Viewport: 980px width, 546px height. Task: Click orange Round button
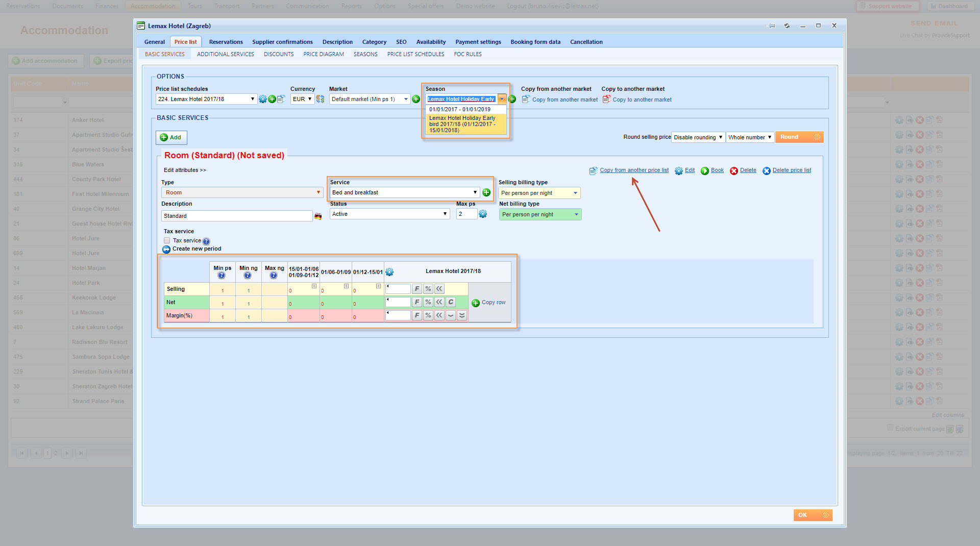[799, 137]
